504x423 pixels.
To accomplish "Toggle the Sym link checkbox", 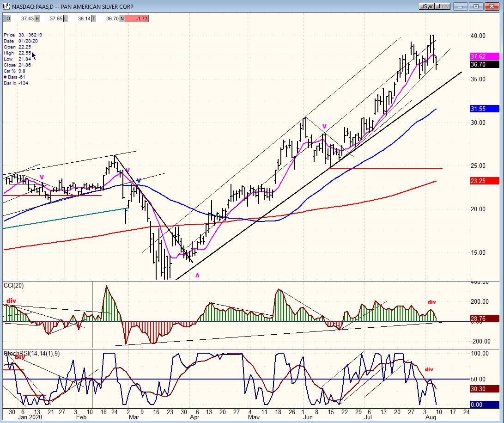I will (x=427, y=6).
